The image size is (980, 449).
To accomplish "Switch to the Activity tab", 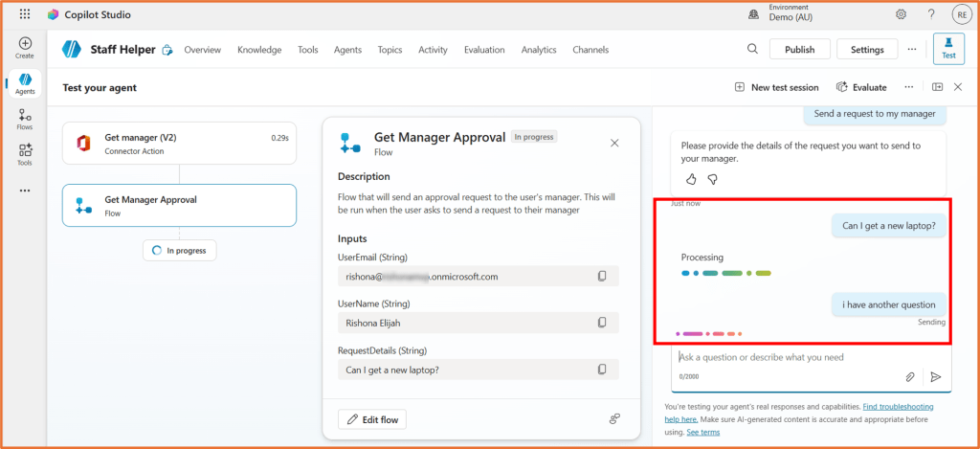I will [x=434, y=50].
